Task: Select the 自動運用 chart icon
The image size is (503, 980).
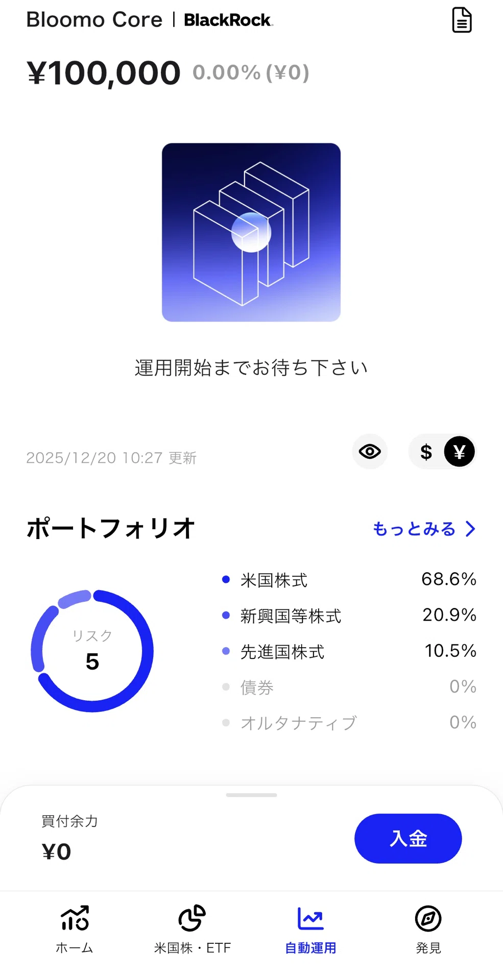Action: (x=310, y=919)
